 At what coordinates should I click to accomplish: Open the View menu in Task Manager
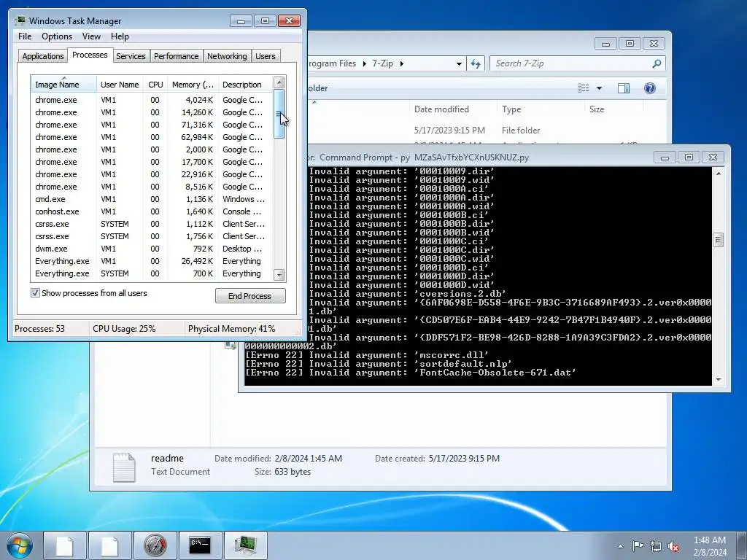point(91,36)
